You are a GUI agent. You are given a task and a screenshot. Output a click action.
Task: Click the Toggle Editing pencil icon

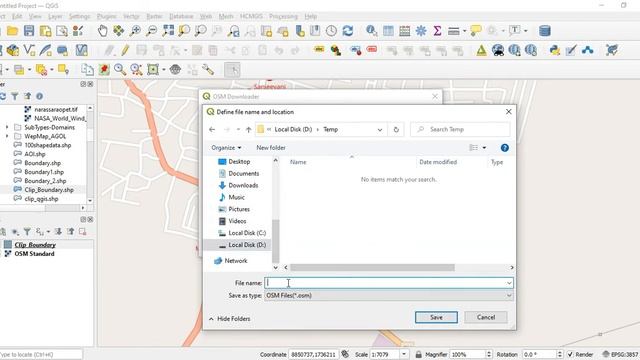[x=125, y=50]
